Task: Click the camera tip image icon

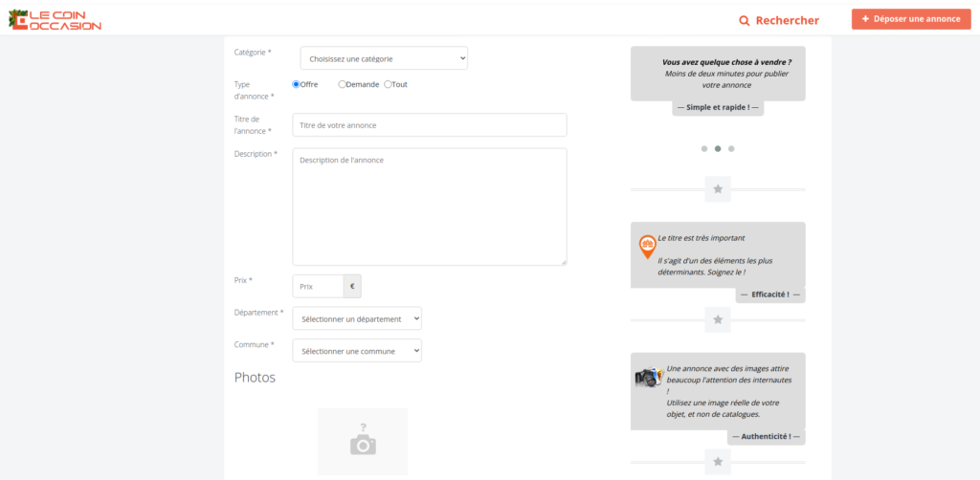Action: [648, 378]
